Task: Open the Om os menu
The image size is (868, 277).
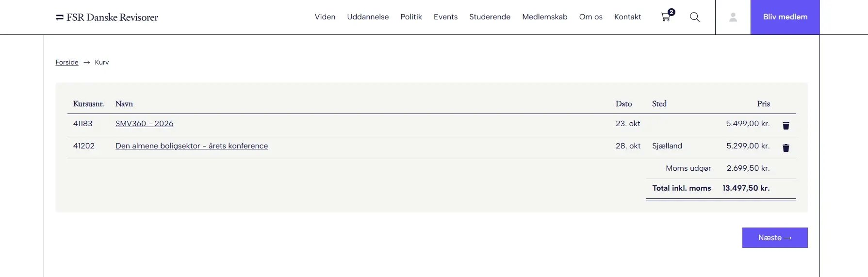Action: coord(590,17)
